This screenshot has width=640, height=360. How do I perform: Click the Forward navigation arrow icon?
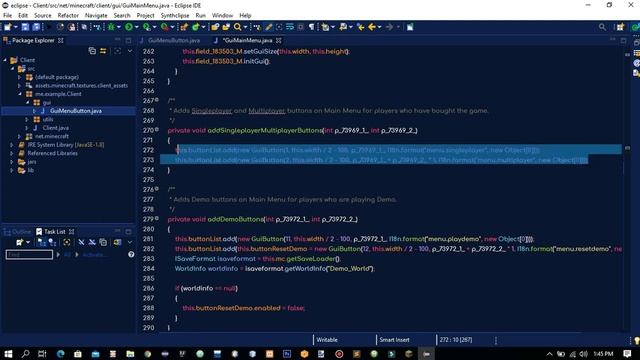coord(390,27)
